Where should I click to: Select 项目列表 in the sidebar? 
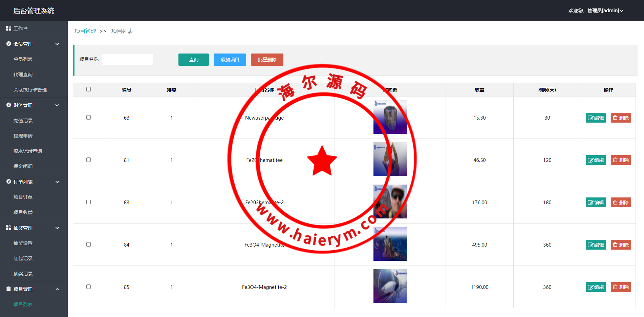pos(23,304)
